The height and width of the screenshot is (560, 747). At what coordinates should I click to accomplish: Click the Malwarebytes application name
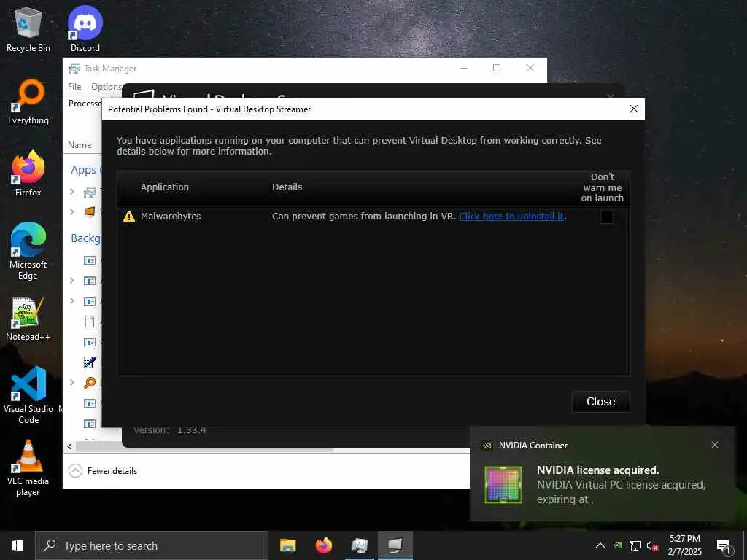(x=171, y=216)
